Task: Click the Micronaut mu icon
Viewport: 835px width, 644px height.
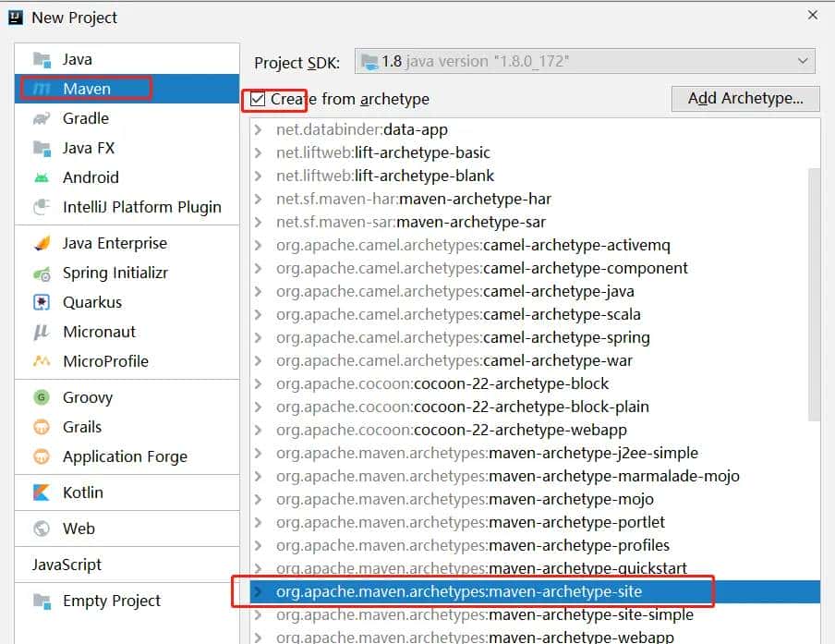Action: tap(42, 332)
